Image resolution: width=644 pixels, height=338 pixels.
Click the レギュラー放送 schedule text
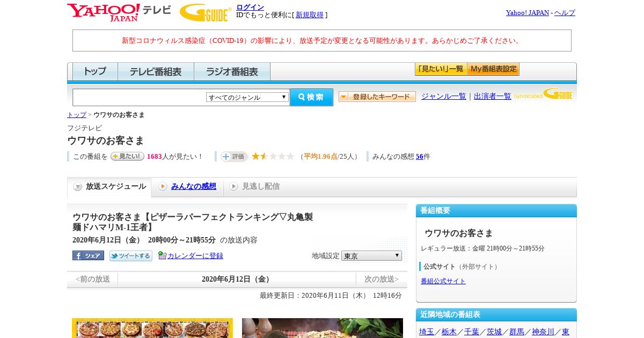(482, 248)
